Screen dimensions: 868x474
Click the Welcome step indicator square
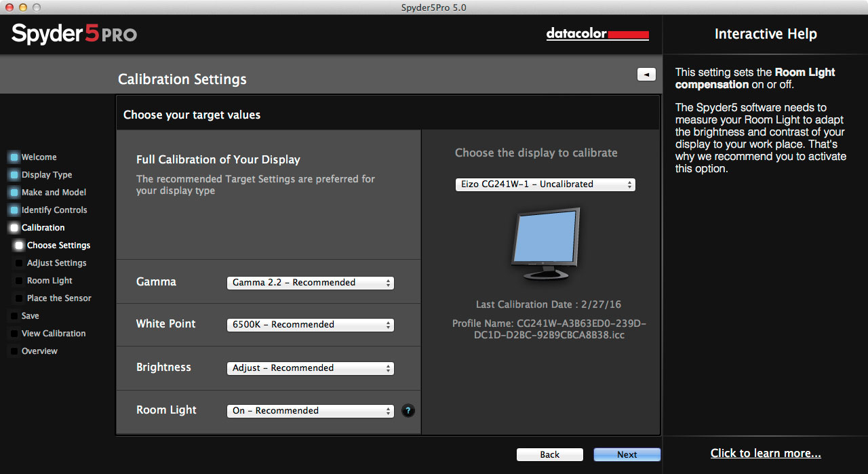[14, 157]
